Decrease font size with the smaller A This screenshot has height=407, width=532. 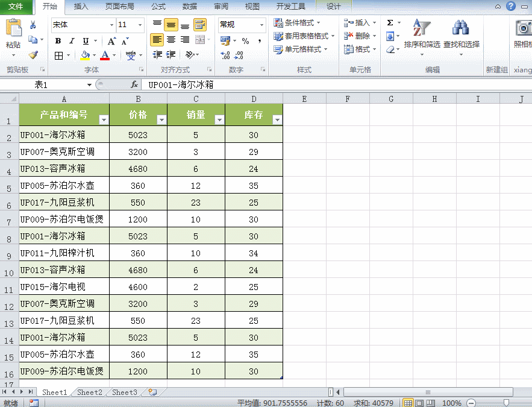[x=125, y=41]
